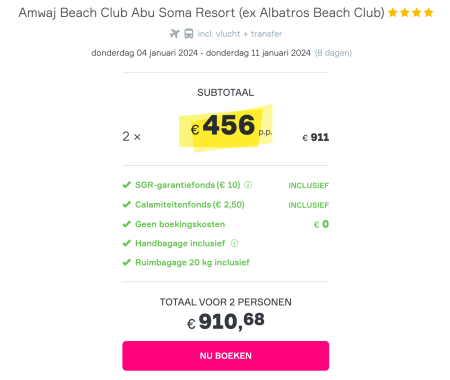Click the first yellow rating star
450x380 pixels.
pos(393,13)
